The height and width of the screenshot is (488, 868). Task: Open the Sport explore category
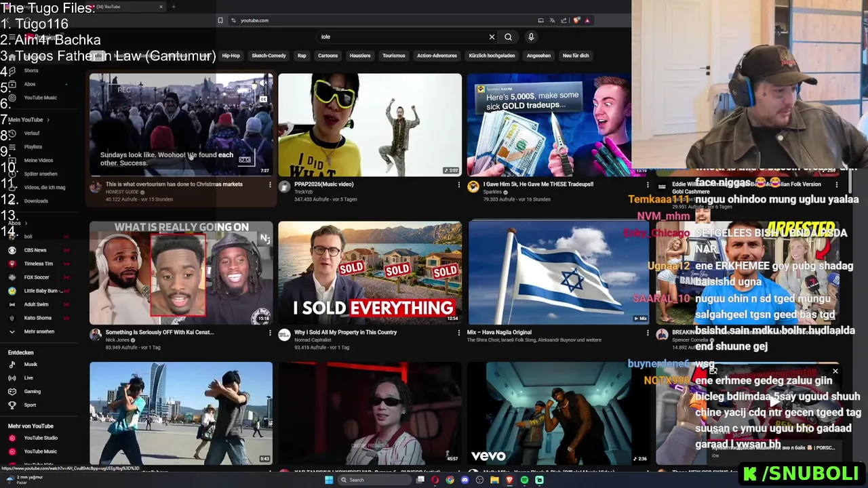click(30, 405)
